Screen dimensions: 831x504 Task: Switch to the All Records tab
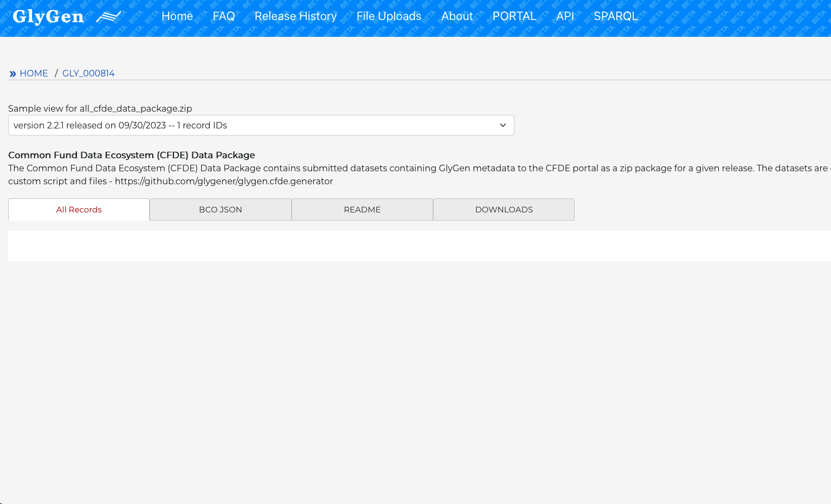(79, 209)
